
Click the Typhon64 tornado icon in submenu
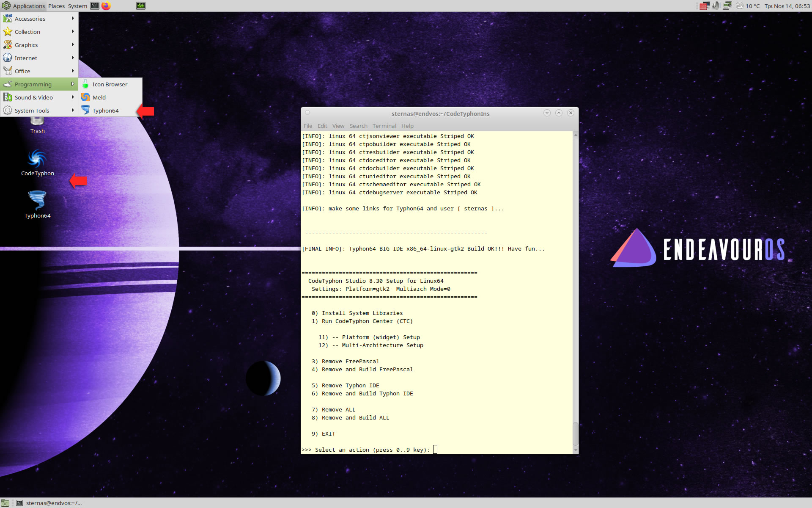coord(85,110)
